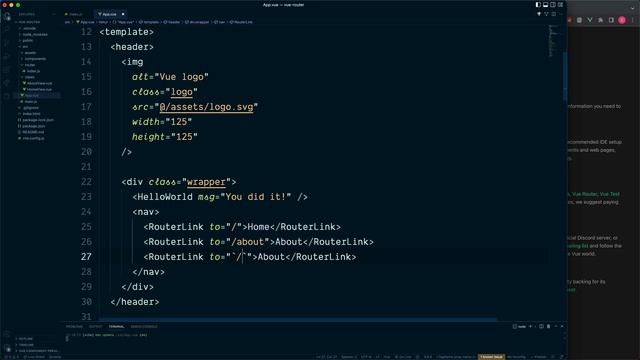Open AboutView.vue in explorer
Screen dimensions: 640x360
point(39,83)
